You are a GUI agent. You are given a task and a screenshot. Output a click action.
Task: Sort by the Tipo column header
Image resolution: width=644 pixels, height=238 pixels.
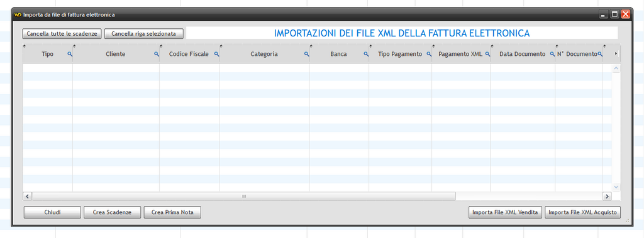48,54
